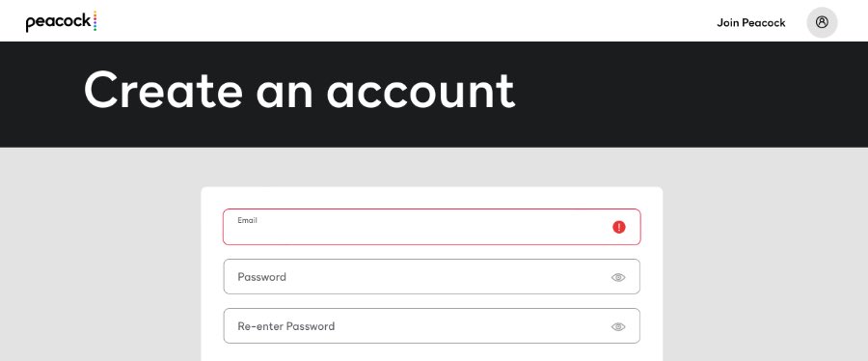Image resolution: width=868 pixels, height=361 pixels.
Task: Toggle visibility for Re-enter Password field
Action: tap(618, 326)
